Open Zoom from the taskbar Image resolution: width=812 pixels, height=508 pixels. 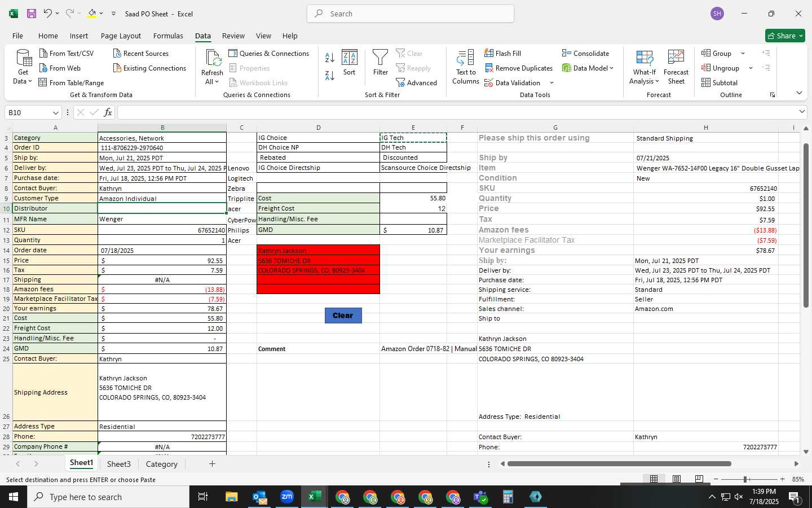click(x=287, y=497)
